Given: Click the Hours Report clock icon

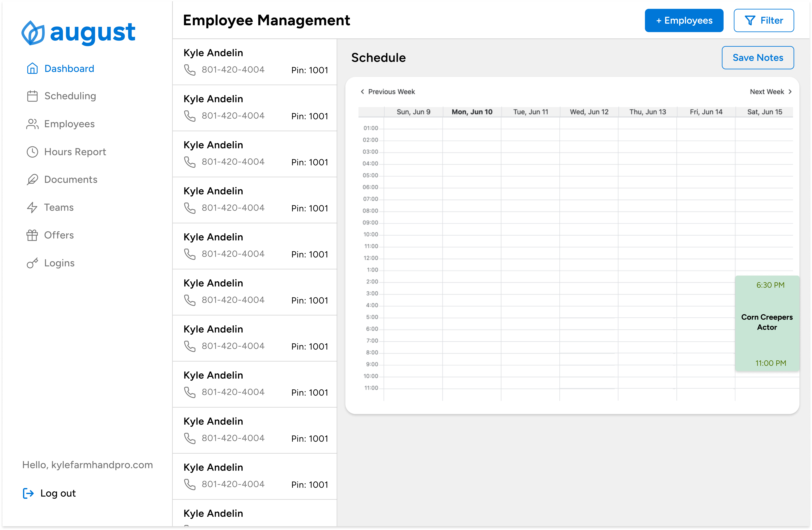Looking at the screenshot, I should (32, 152).
